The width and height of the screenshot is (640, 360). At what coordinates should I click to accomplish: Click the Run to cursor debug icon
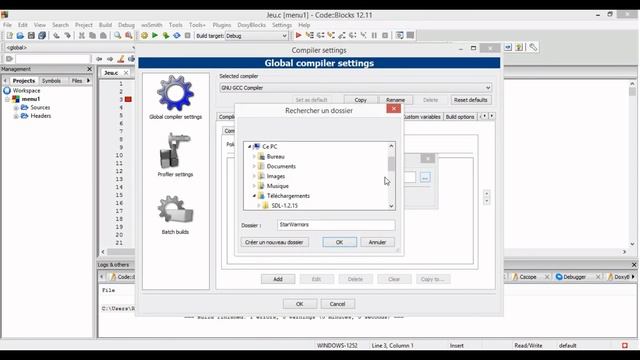tap(309, 36)
